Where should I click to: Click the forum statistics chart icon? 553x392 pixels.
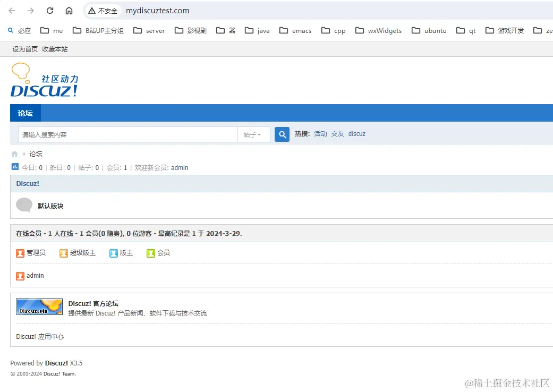click(15, 167)
